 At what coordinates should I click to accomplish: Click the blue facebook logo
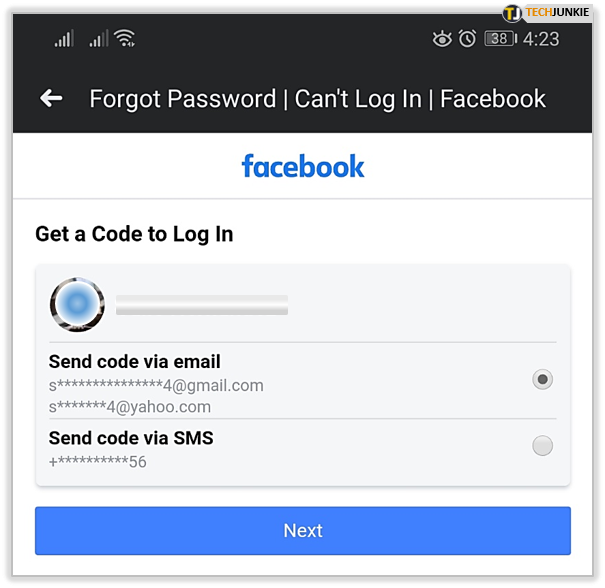pos(303,166)
